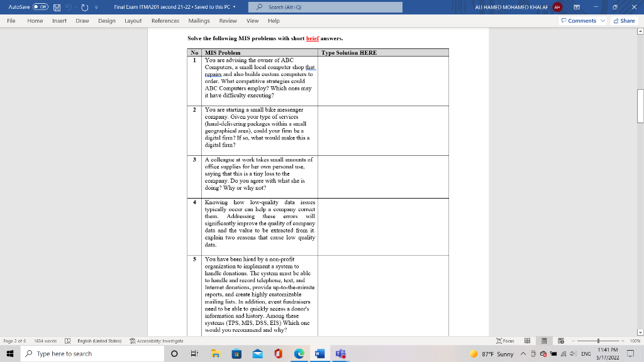Image resolution: width=644 pixels, height=362 pixels.
Task: Open the File menu
Action: 11,21
